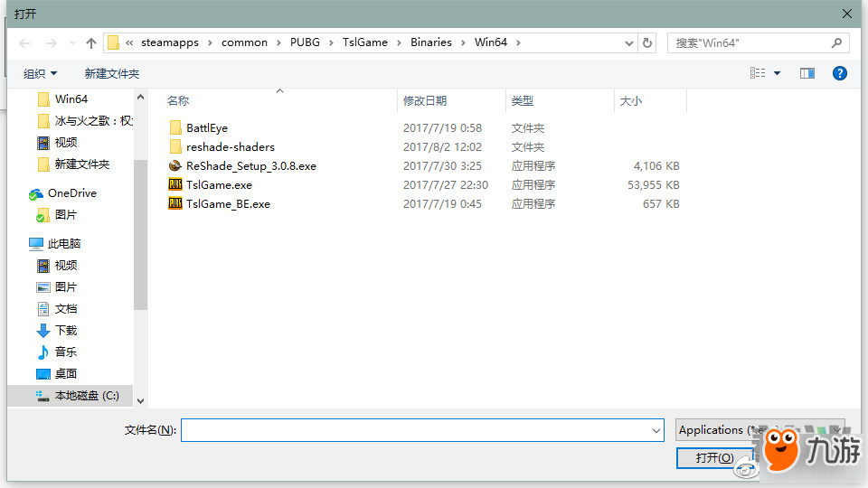Change view layout icon
The image size is (868, 488).
[x=758, y=73]
